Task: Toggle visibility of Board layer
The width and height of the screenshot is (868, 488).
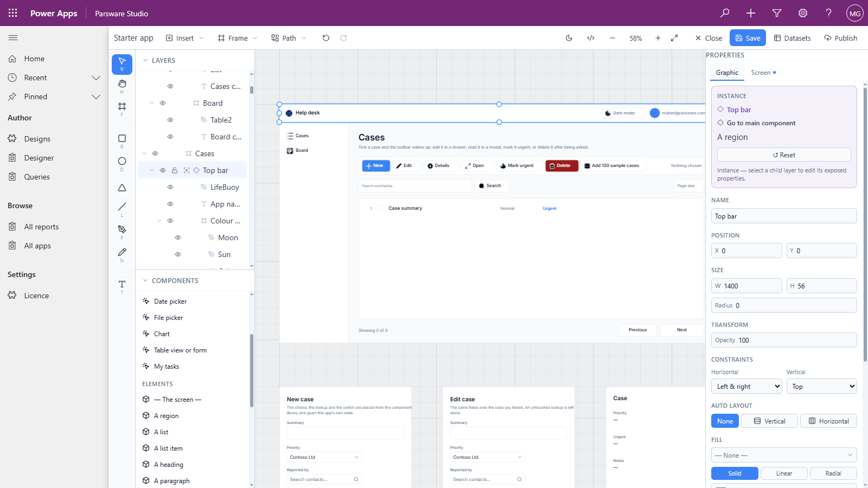Action: pos(163,103)
